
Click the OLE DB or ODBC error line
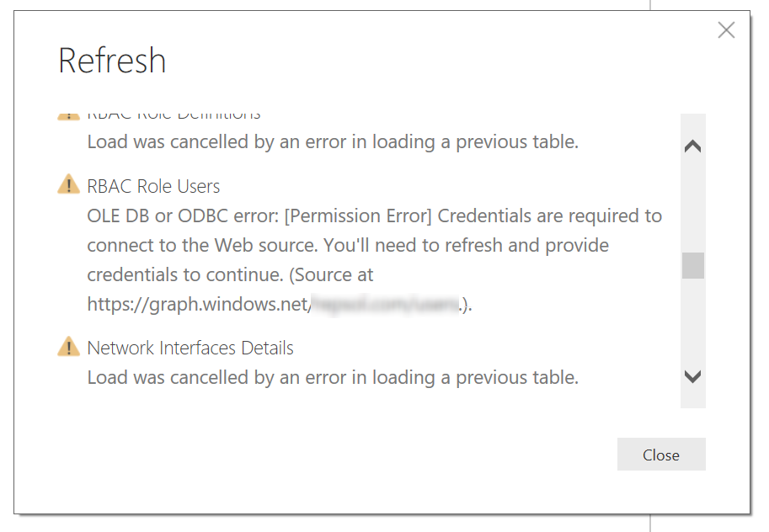click(374, 215)
